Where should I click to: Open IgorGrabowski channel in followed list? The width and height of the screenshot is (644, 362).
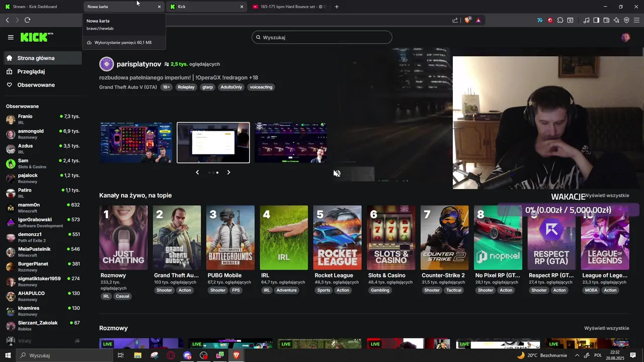pyautogui.click(x=43, y=223)
